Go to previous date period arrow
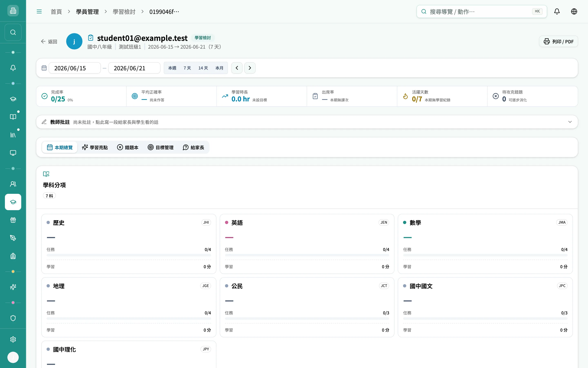Image resolution: width=588 pixels, height=368 pixels. [237, 68]
